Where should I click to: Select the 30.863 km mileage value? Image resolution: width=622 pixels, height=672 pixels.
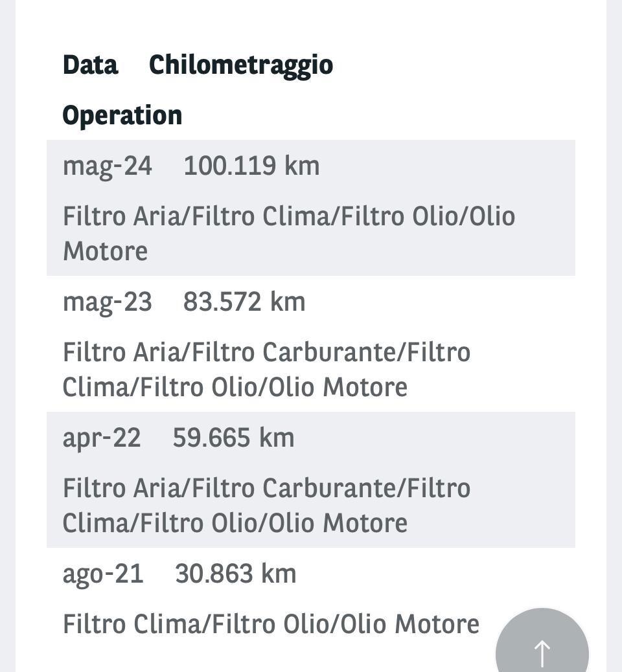[235, 574]
